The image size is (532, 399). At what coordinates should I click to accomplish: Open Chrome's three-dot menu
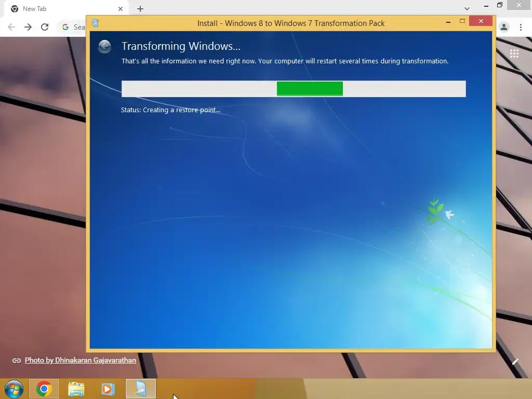[x=521, y=27]
